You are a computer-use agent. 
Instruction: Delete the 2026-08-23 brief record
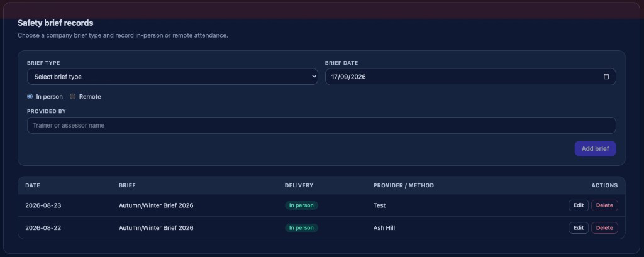(x=604, y=205)
